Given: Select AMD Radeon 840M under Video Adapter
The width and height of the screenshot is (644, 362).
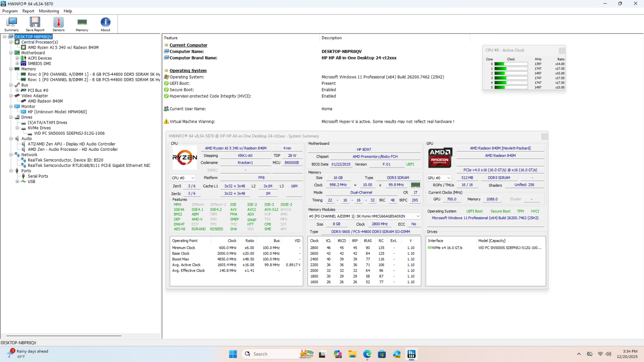Looking at the screenshot, I should tap(45, 101).
